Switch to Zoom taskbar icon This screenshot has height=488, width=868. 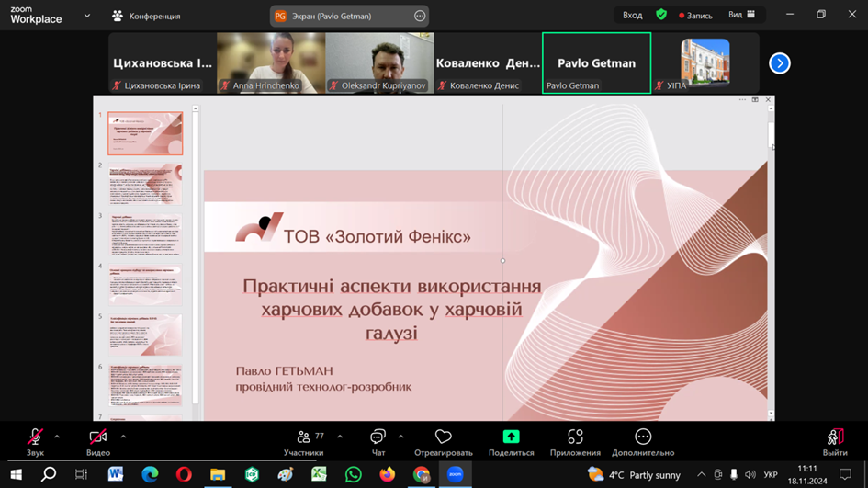click(x=455, y=475)
